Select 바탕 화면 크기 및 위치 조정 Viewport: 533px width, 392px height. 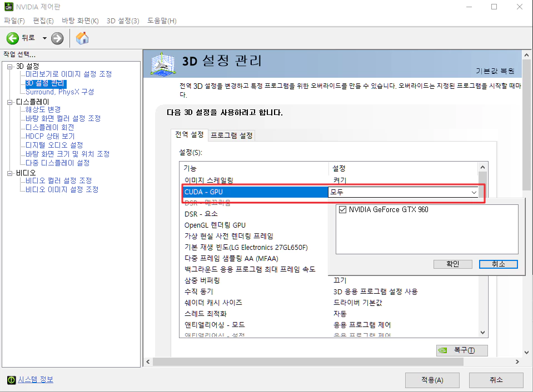pos(68,154)
